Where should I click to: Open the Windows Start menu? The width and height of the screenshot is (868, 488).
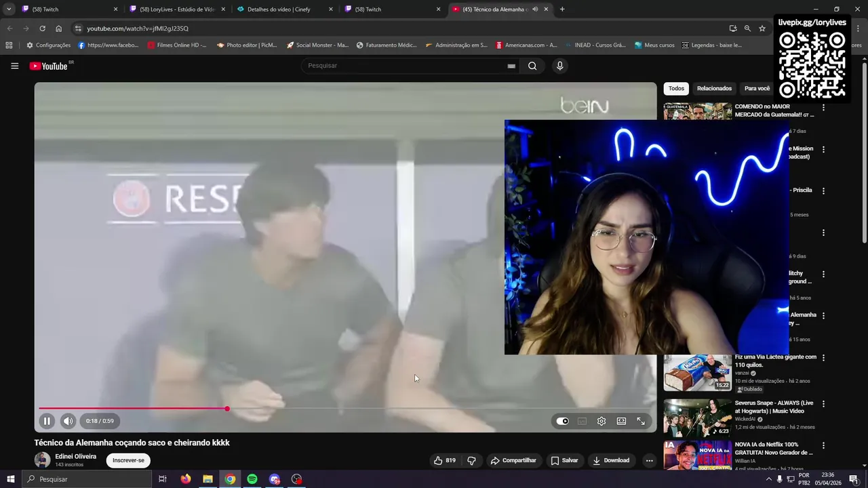point(11,479)
